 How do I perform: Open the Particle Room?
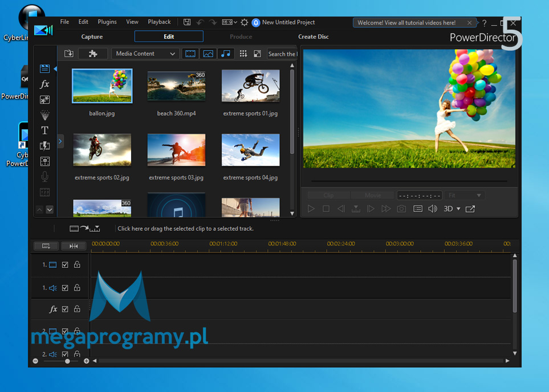[45, 115]
